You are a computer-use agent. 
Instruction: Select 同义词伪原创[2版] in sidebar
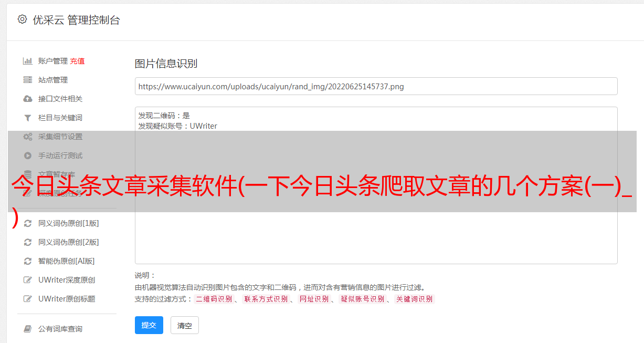tap(69, 242)
